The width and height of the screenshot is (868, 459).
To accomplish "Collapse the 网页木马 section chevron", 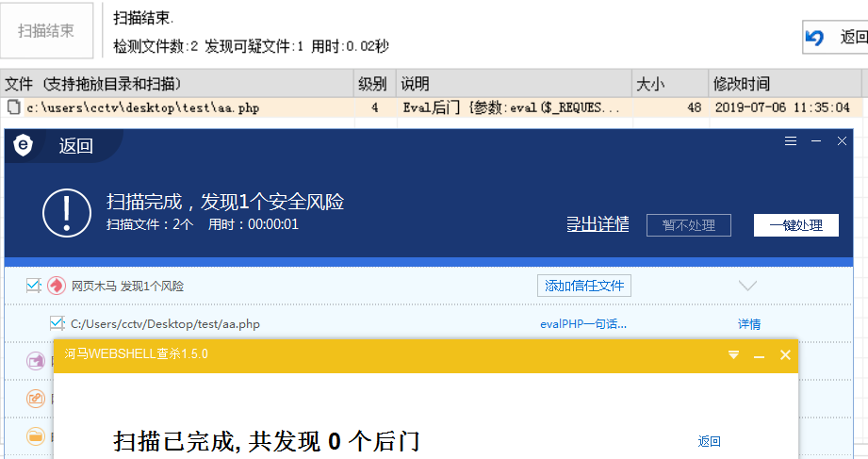I will (x=747, y=286).
